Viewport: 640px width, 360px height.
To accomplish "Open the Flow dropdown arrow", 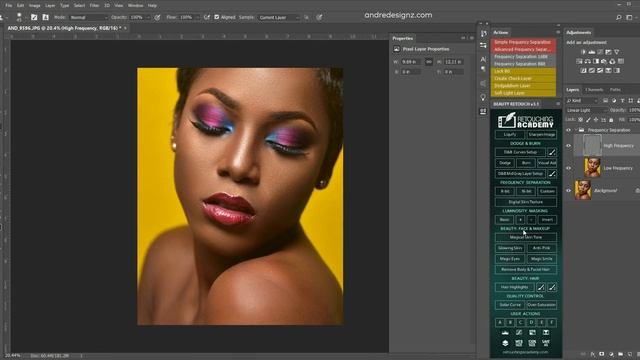I will tap(197, 18).
